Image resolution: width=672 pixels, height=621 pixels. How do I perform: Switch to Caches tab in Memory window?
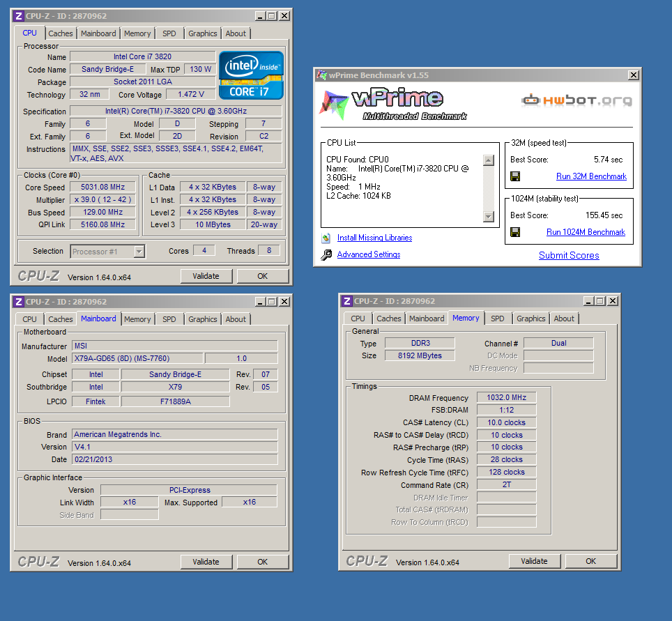click(x=389, y=319)
